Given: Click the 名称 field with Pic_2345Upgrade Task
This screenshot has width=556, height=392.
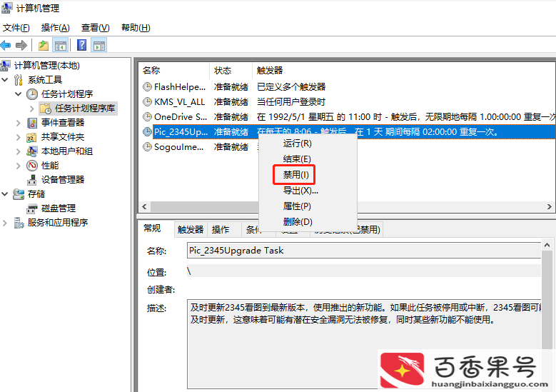Looking at the screenshot, I should (364, 251).
